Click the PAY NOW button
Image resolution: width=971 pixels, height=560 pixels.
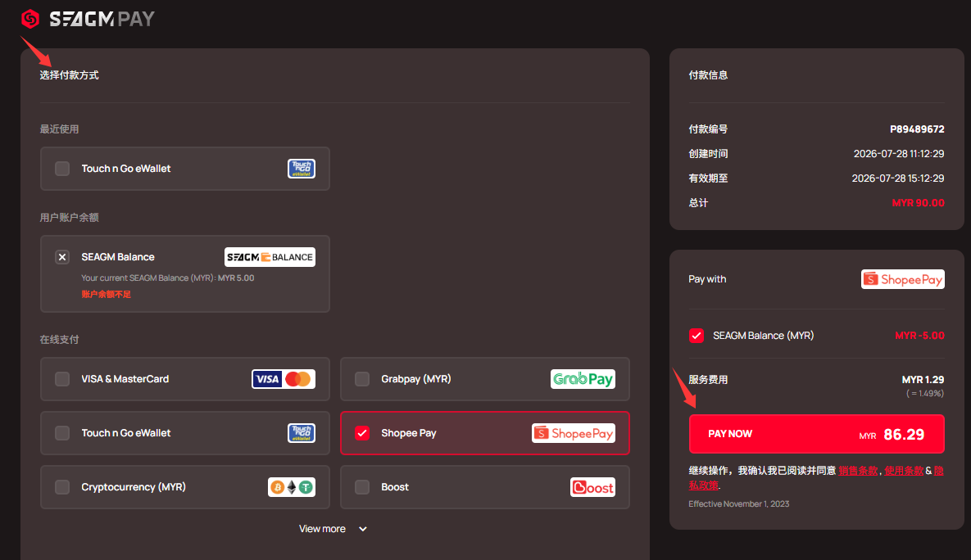coord(816,434)
